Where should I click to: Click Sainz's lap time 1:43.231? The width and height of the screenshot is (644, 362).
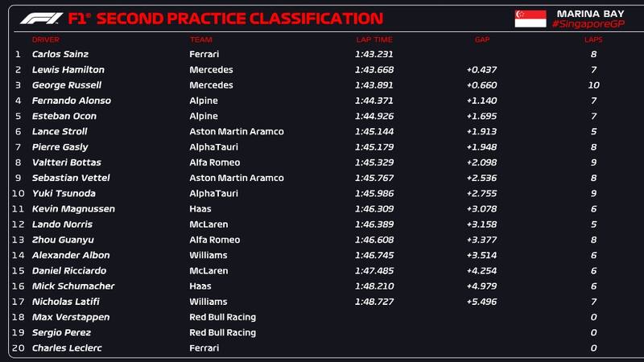[374, 55]
